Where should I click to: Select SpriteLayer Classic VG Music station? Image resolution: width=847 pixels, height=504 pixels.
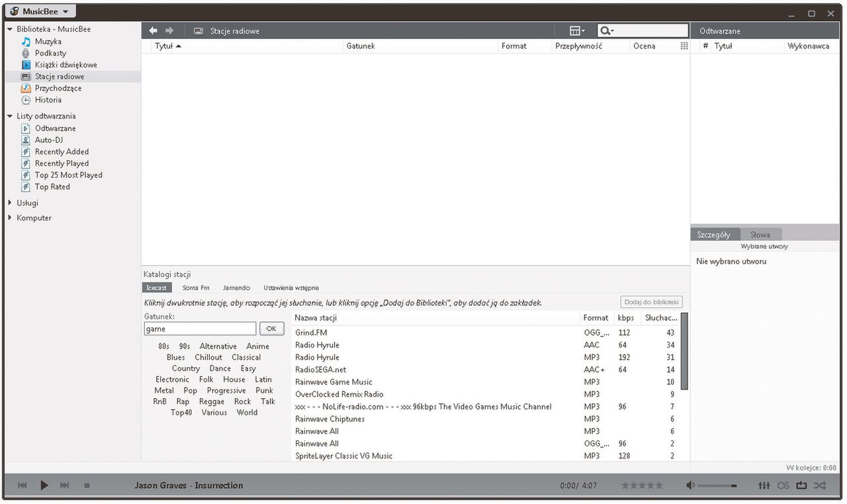pos(485,456)
